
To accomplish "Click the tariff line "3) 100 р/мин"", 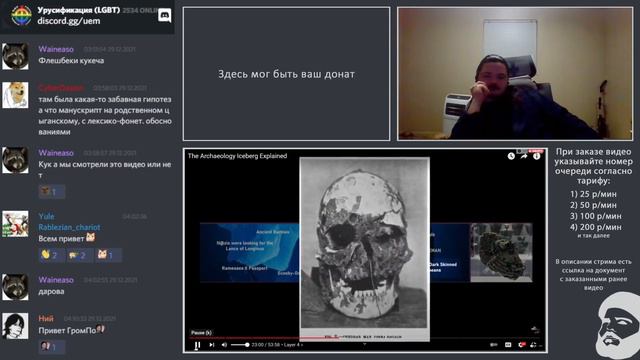I will [596, 216].
